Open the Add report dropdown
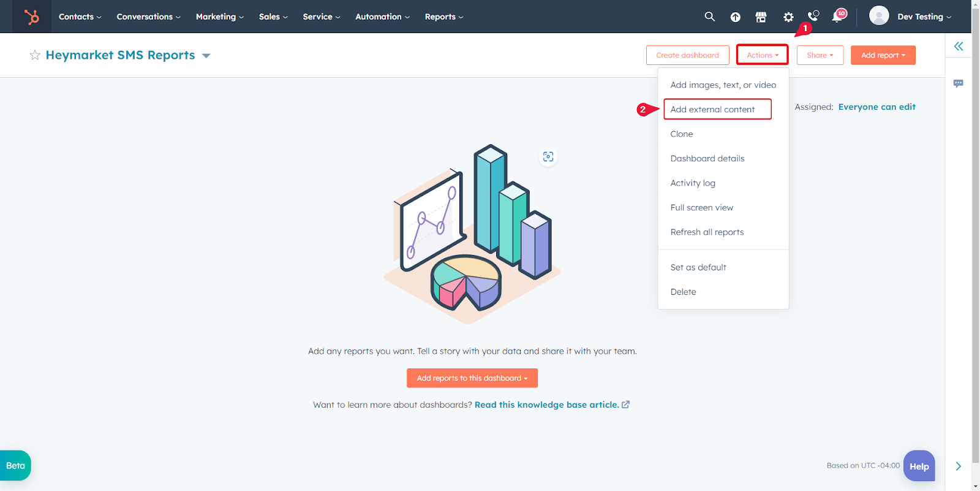 pos(883,55)
